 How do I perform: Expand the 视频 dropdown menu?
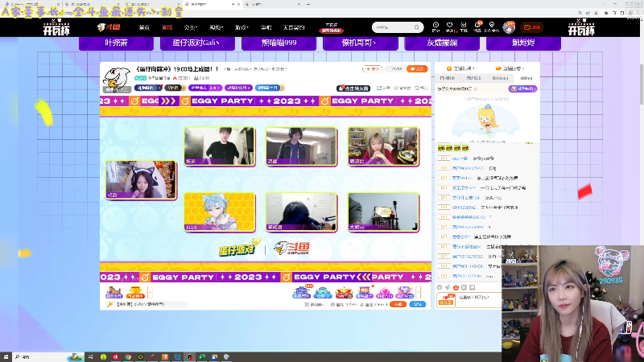tap(216, 27)
